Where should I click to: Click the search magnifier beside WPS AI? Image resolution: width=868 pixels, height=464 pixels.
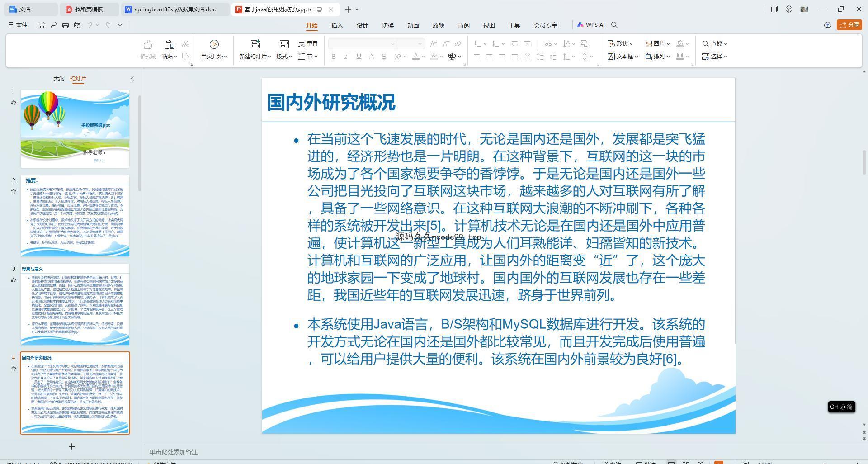tap(614, 25)
